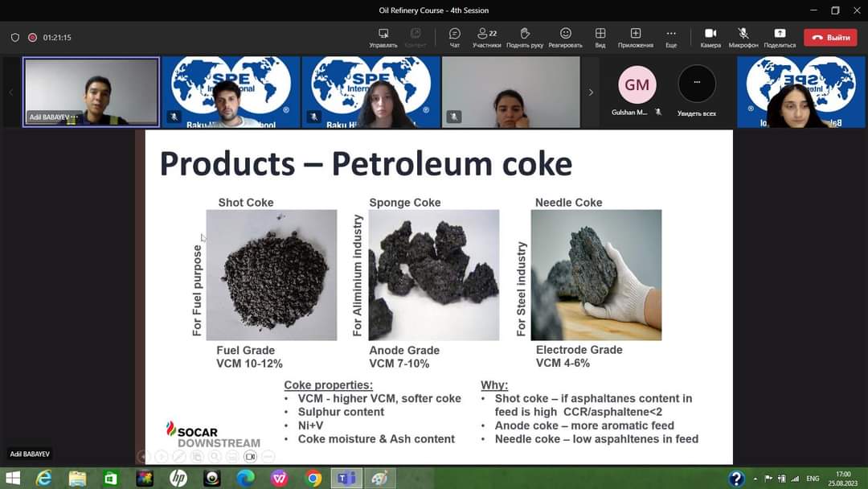Click the recording indicator icon
Viewport: 868px width, 489px height.
click(33, 38)
